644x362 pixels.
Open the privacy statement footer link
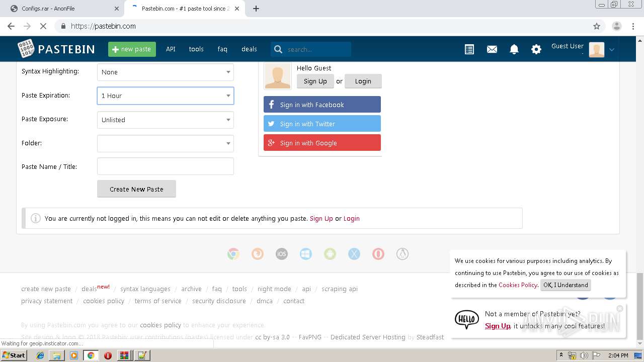click(x=47, y=301)
